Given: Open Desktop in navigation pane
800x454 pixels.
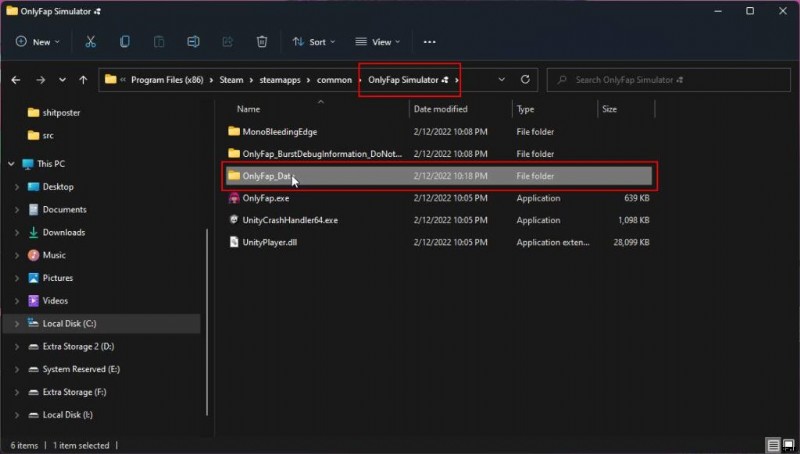Looking at the screenshot, I should click(58, 187).
